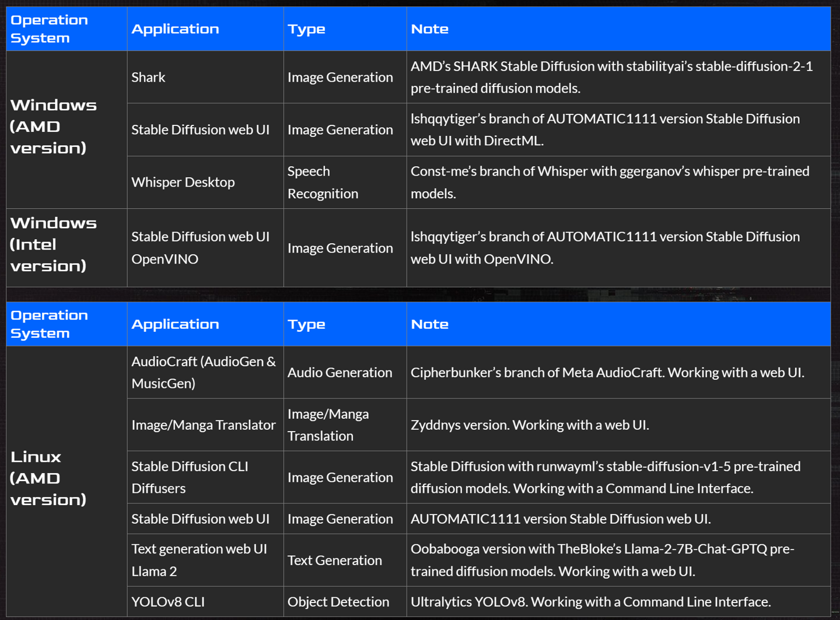The width and height of the screenshot is (840, 620).
Task: Click the Ultralytics YOLOv8 note
Action: [618, 601]
